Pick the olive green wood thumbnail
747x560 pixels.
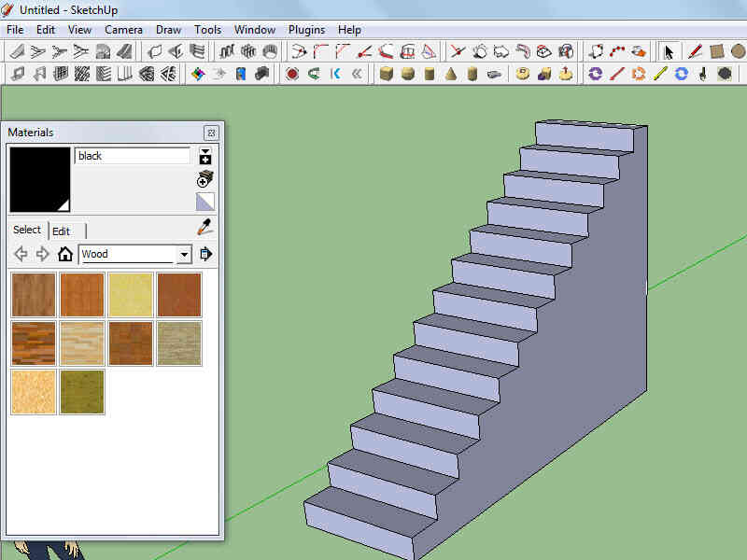tap(82, 392)
